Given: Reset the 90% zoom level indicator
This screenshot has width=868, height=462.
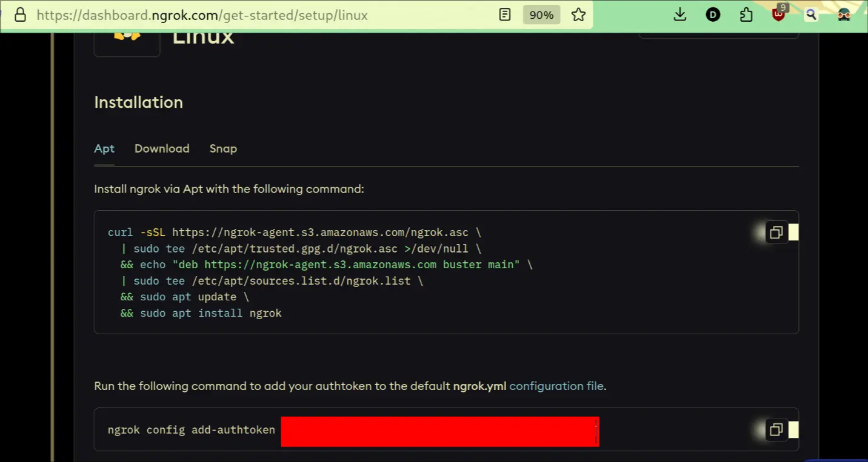Looking at the screenshot, I should point(541,15).
